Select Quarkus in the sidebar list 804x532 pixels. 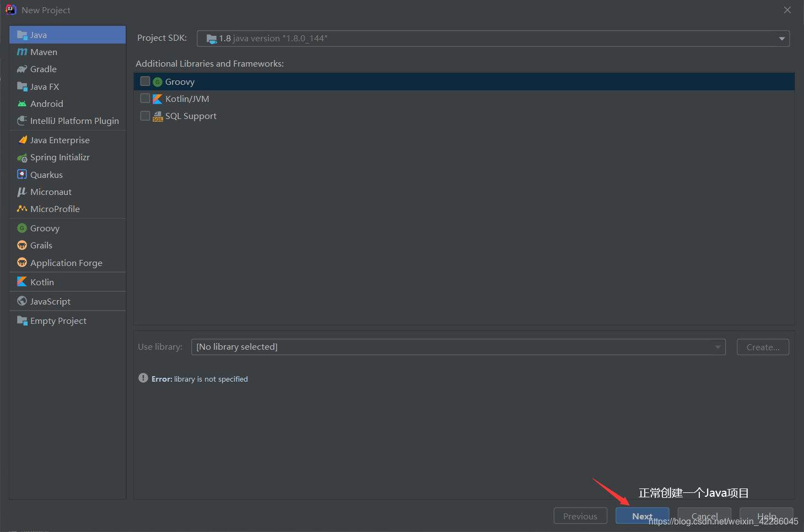click(67, 175)
